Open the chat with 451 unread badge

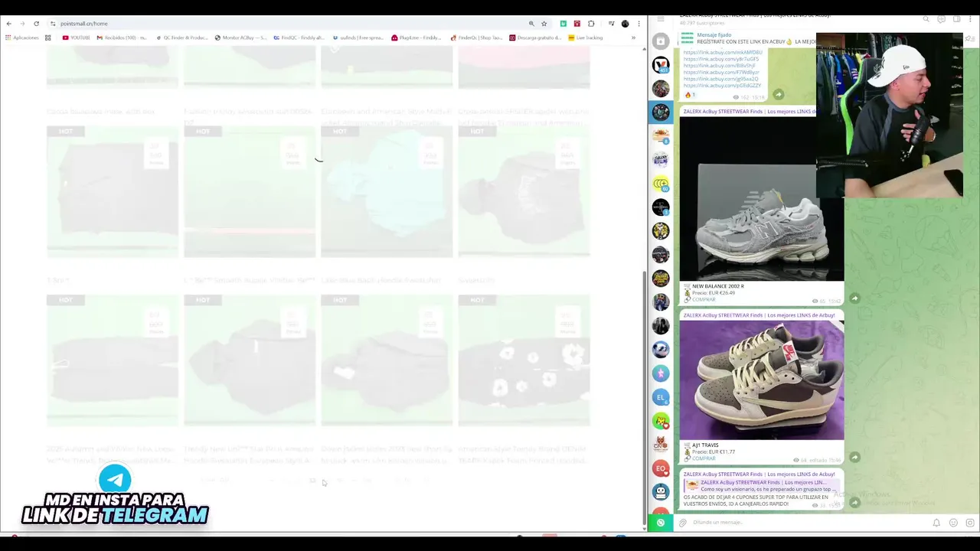tap(661, 65)
